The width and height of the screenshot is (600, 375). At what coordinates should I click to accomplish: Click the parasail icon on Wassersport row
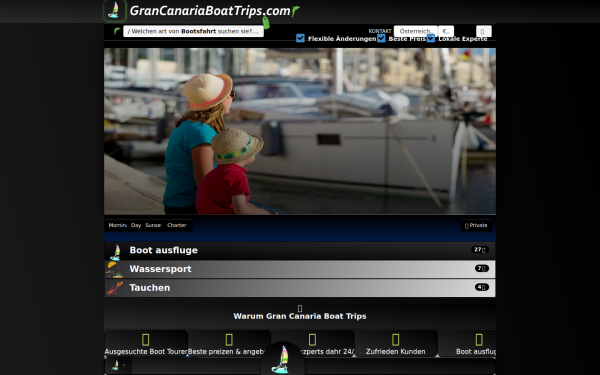point(114,270)
